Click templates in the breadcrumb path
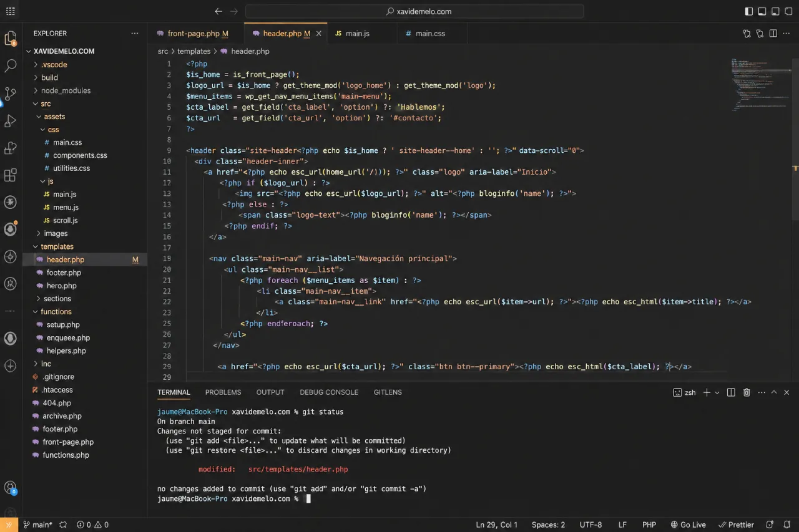Viewport: 799px width, 532px height. pos(194,51)
